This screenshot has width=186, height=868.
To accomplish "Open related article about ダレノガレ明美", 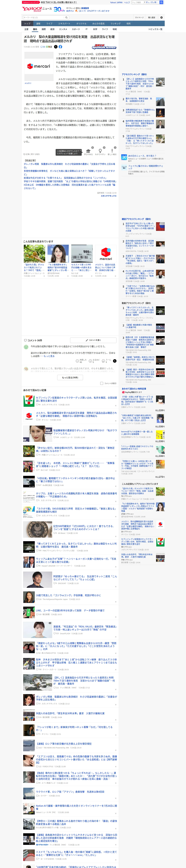I will click(69, 165).
